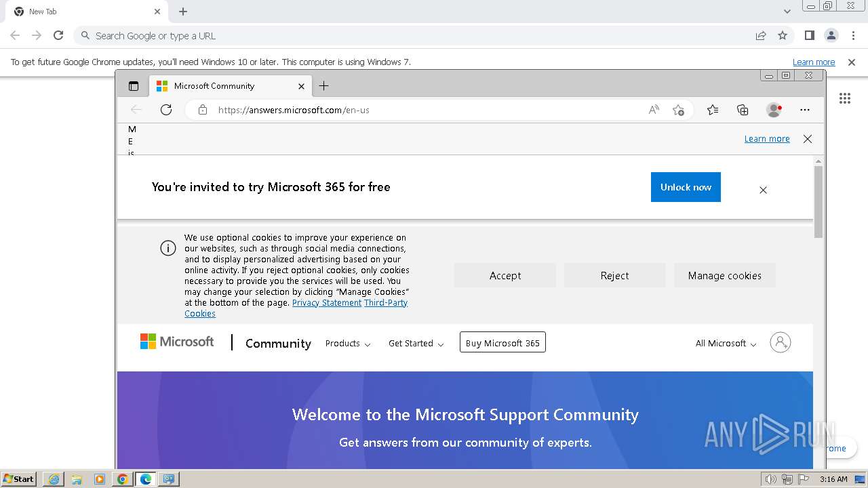868x488 pixels.
Task: Open Chrome side panel icon
Action: 809,35
